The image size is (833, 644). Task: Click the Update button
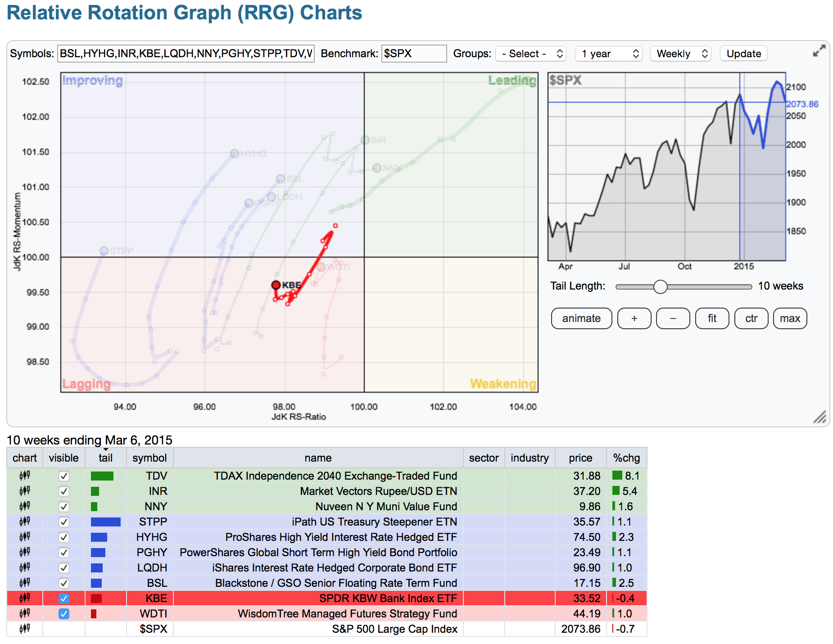pyautogui.click(x=744, y=54)
